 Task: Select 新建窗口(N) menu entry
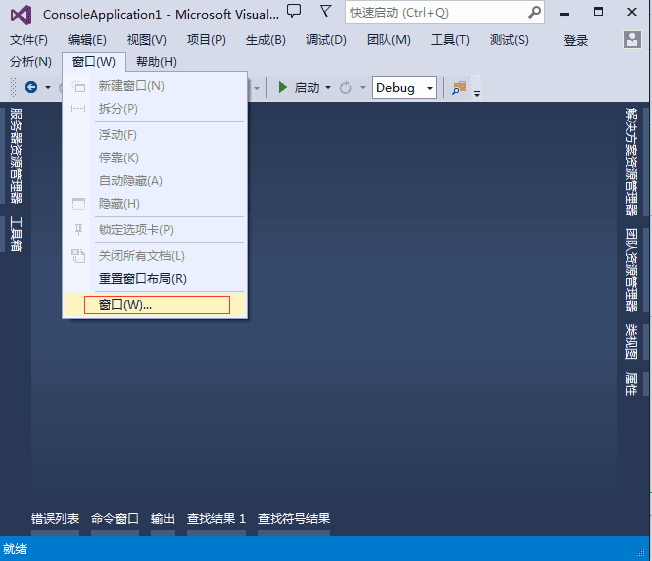(155, 86)
